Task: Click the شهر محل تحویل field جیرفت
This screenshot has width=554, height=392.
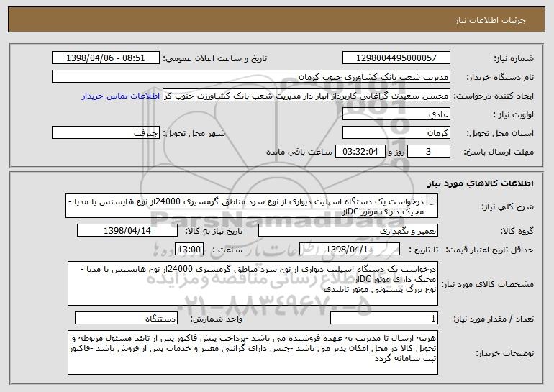Action: (x=106, y=132)
